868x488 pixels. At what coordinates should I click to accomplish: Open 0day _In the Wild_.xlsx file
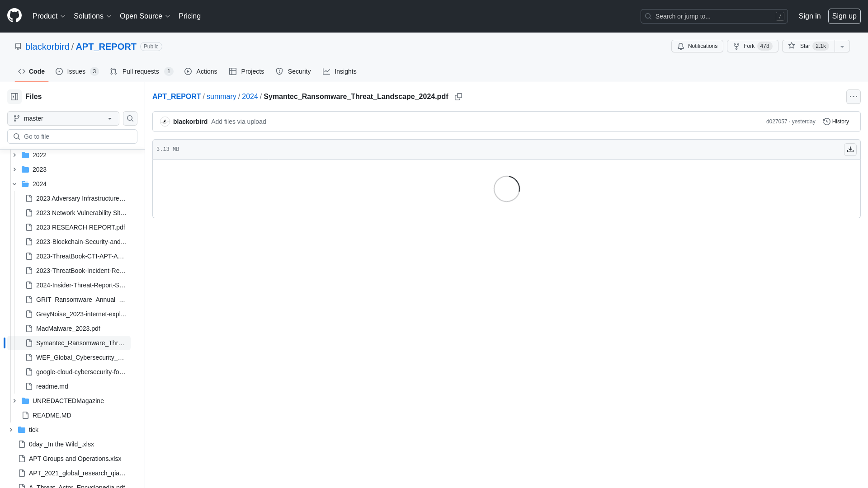[61, 444]
